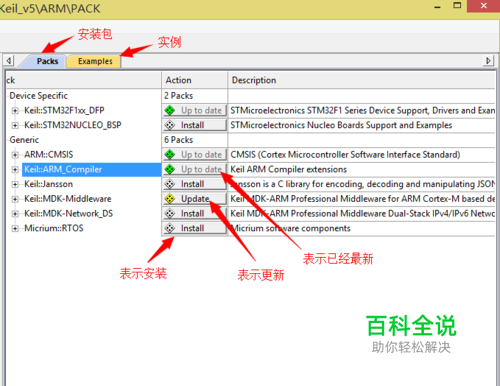Click gray diamond icon for MDK-Network_DS

pyautogui.click(x=170, y=213)
